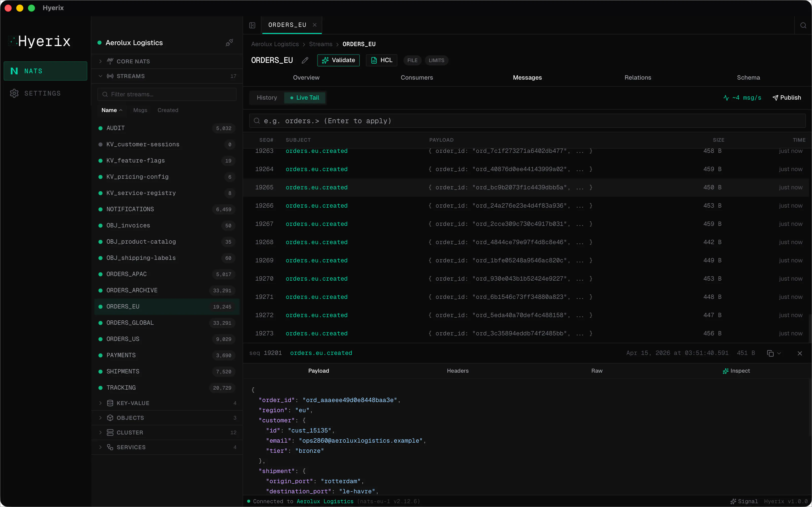Switch to the Consumers tab

(x=417, y=78)
